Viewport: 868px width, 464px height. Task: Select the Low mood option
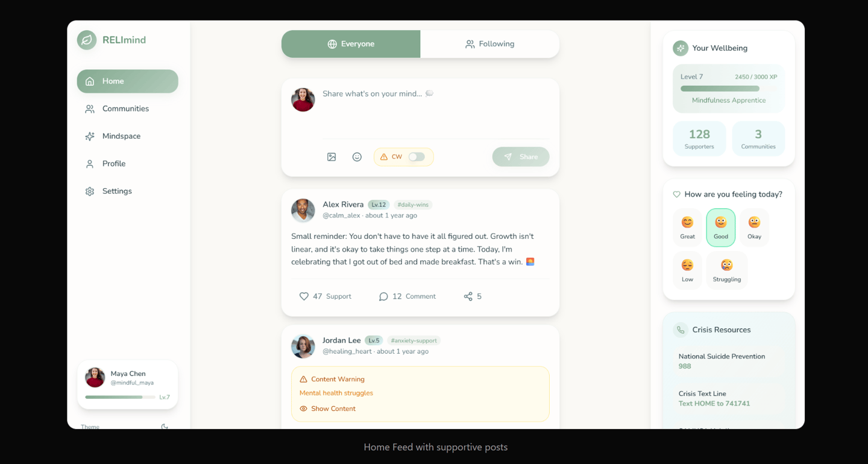pos(688,270)
